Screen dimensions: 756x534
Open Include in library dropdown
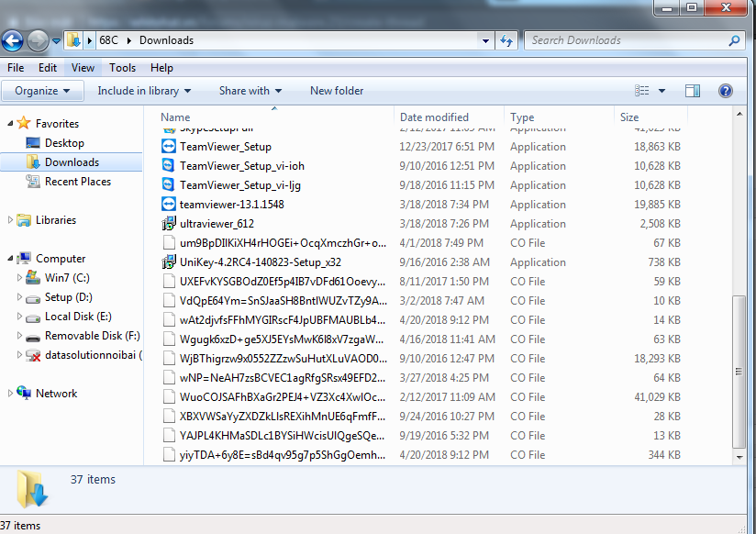(x=144, y=91)
